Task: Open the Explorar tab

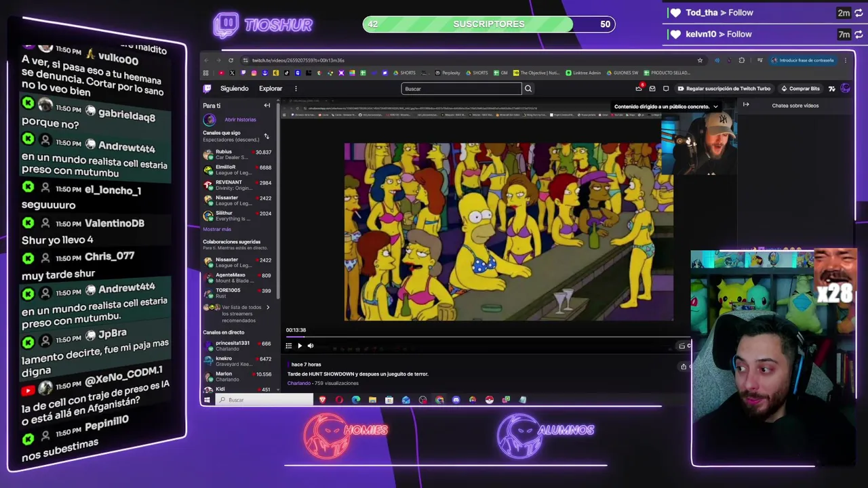Action: [271, 89]
